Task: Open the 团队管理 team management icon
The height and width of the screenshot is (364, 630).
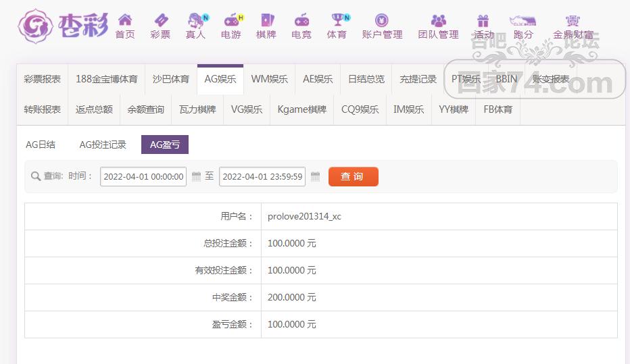Action: (x=438, y=20)
